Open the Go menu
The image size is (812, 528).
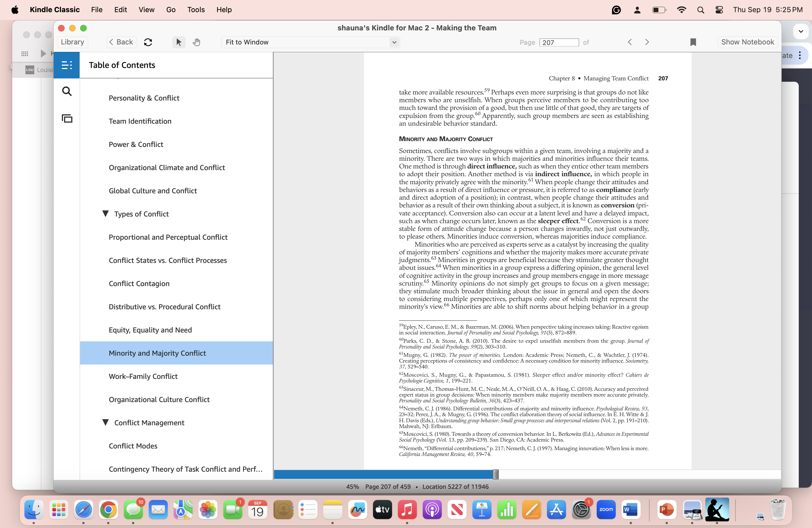(x=171, y=10)
